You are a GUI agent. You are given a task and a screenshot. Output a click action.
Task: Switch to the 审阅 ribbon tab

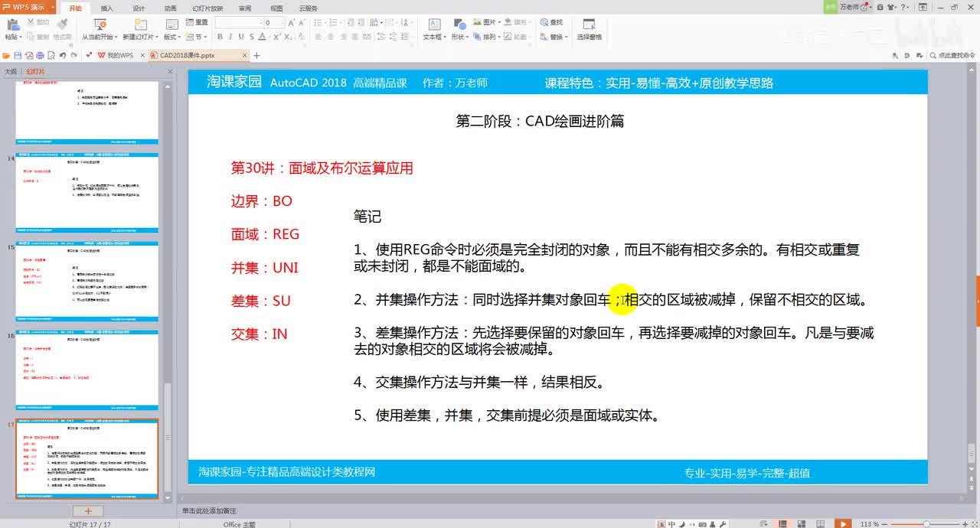tap(245, 8)
